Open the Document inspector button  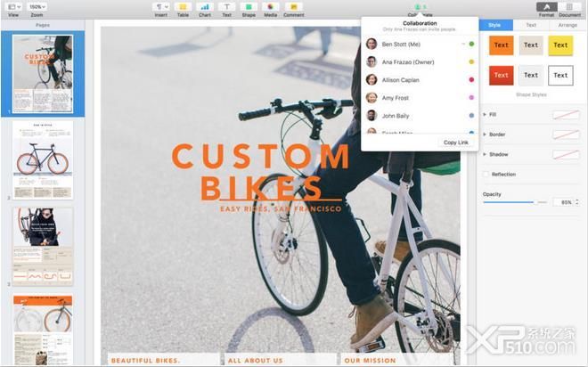pyautogui.click(x=569, y=7)
